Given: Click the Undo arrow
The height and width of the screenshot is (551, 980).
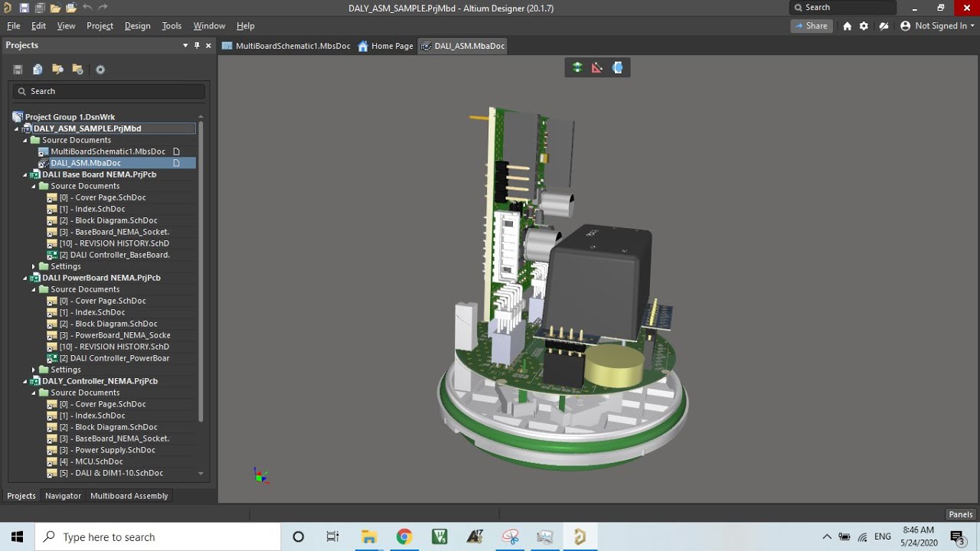Looking at the screenshot, I should (x=87, y=8).
